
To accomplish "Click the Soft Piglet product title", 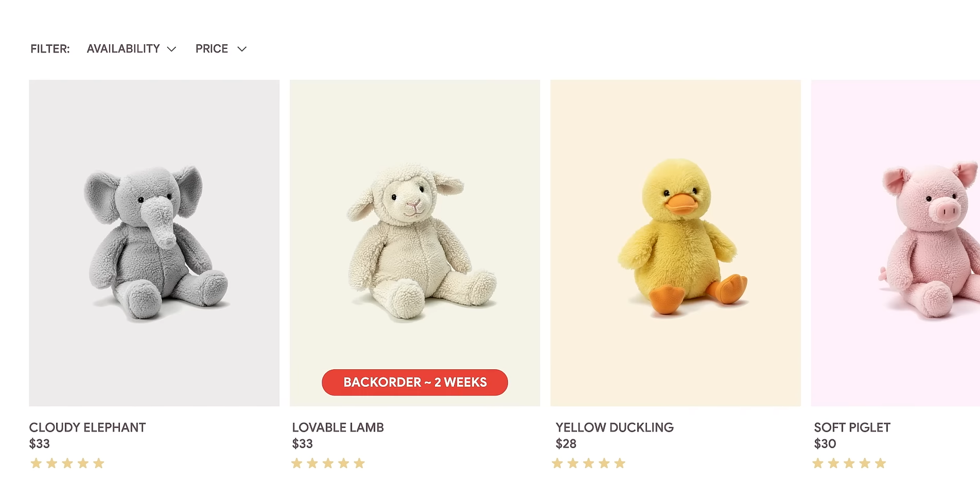I will (852, 427).
